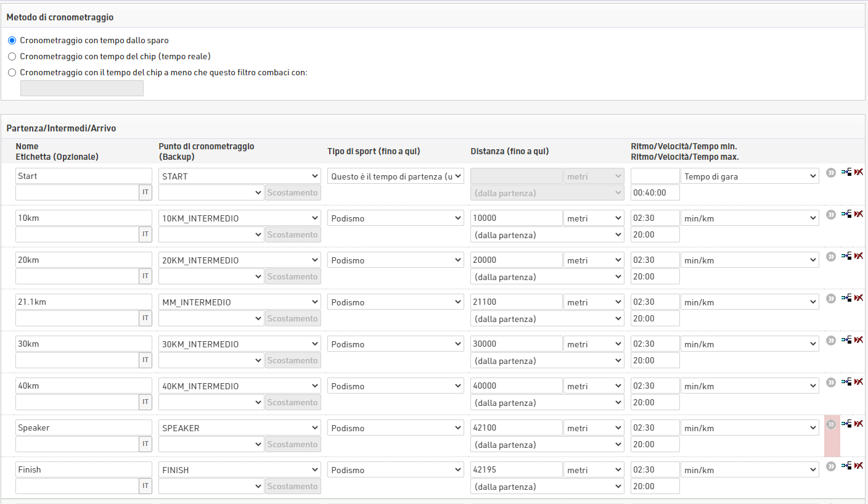Click the distance field showing 42195
Screen dimensions: 868x504
(517, 469)
